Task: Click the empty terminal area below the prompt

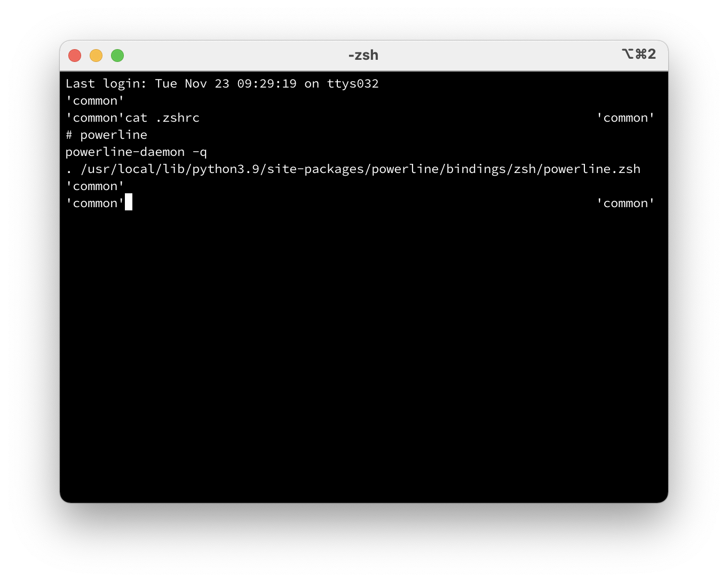Action: click(x=363, y=347)
